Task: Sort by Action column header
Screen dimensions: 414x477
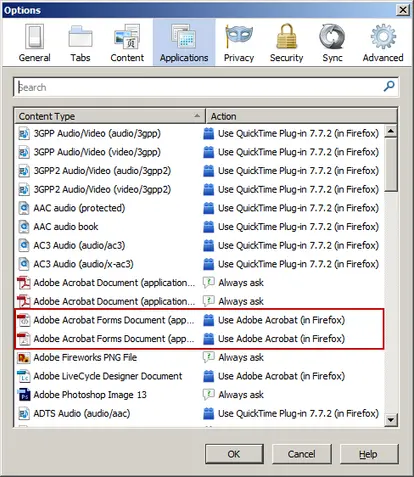Action: tap(301, 116)
